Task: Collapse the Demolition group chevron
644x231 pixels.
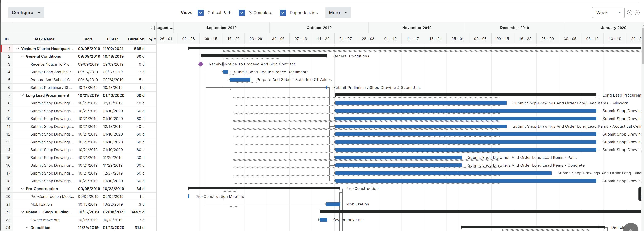Action: pos(27,227)
